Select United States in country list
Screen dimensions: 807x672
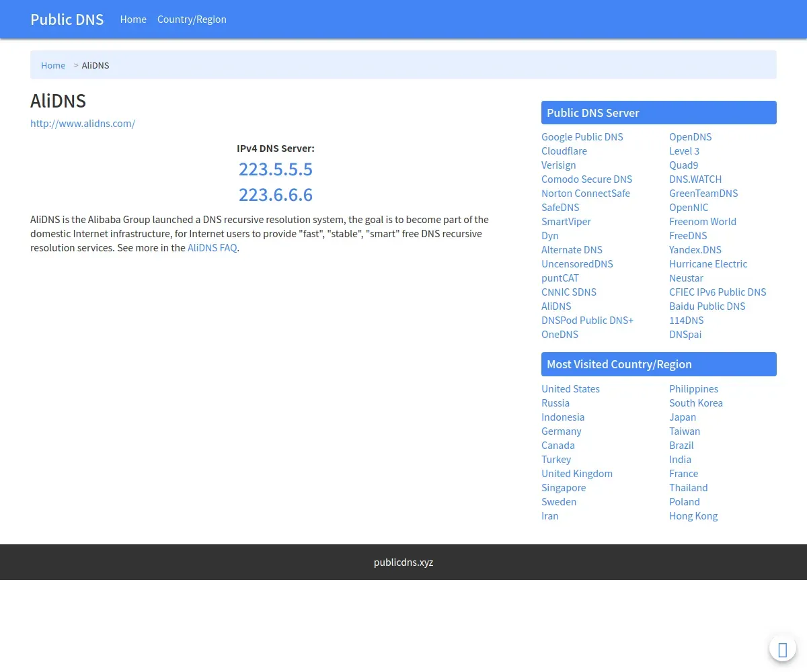(571, 389)
